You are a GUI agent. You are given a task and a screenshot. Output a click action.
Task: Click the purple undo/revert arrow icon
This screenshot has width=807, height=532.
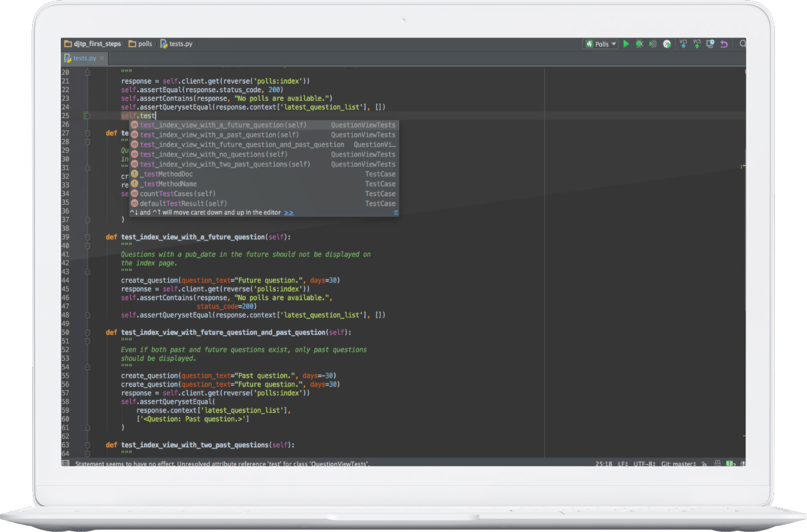724,44
